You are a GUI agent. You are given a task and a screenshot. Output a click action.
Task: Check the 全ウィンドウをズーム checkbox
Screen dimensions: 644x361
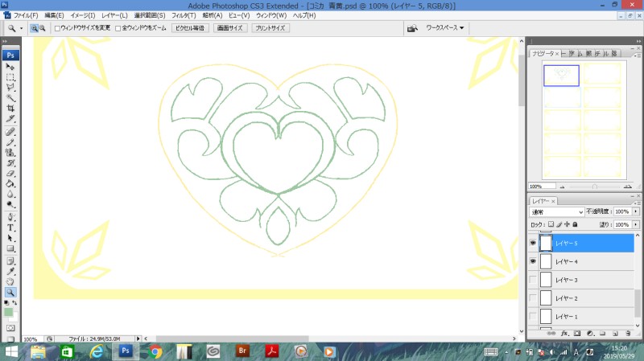pyautogui.click(x=119, y=28)
